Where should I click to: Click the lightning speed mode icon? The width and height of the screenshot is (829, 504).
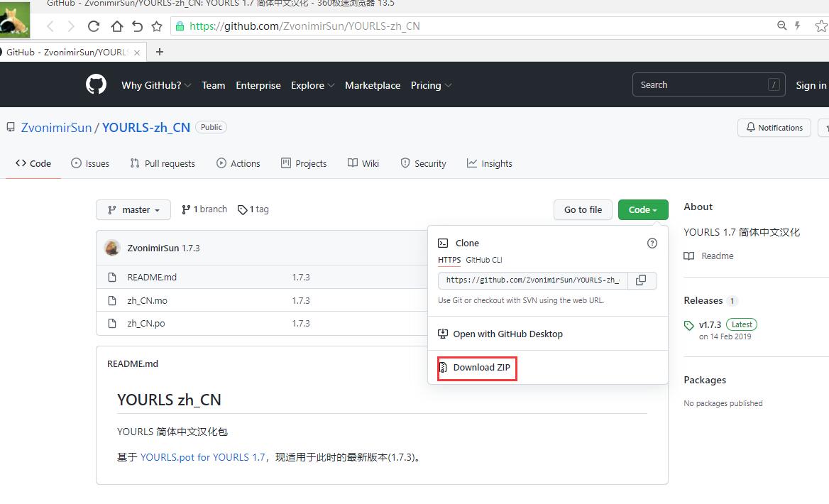(797, 26)
